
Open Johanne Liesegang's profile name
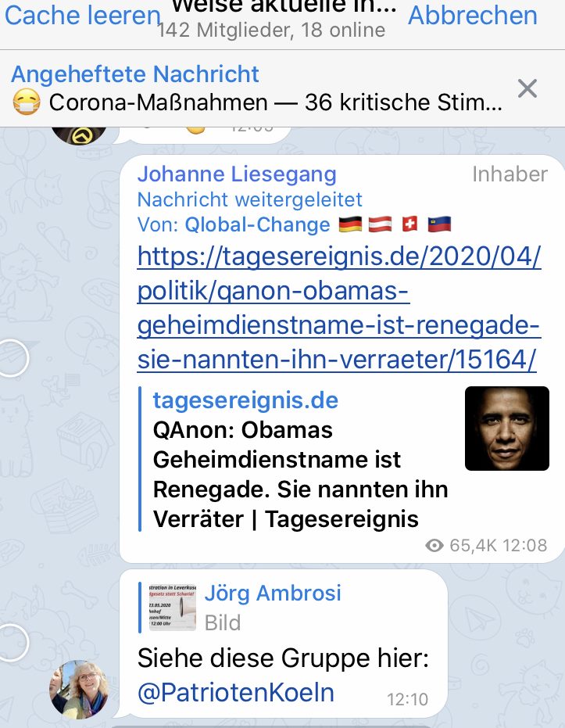tap(237, 174)
